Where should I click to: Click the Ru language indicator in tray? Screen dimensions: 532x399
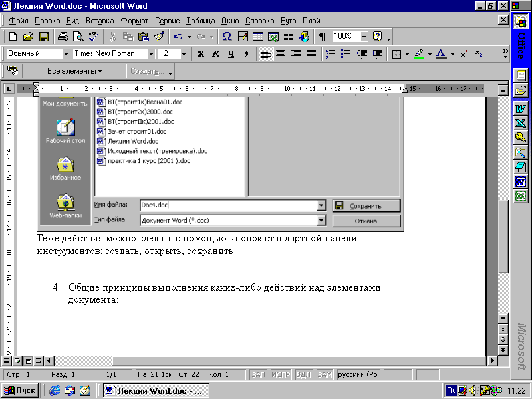pos(452,390)
